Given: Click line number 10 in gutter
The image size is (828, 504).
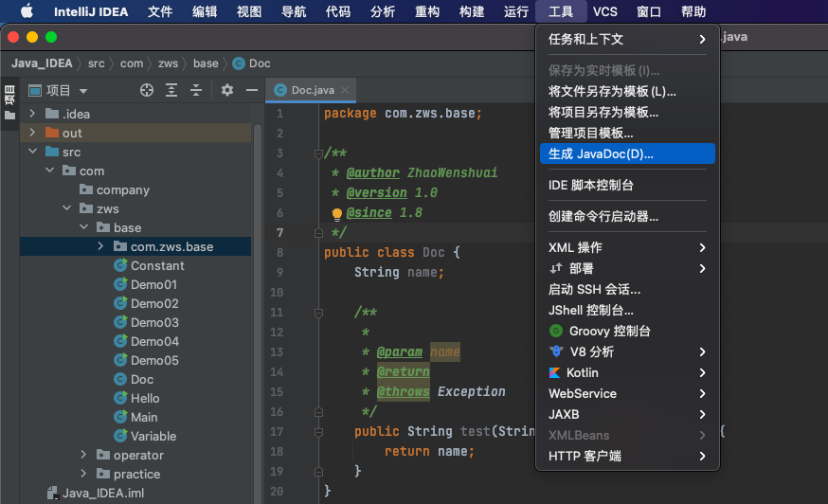Looking at the screenshot, I should (277, 293).
